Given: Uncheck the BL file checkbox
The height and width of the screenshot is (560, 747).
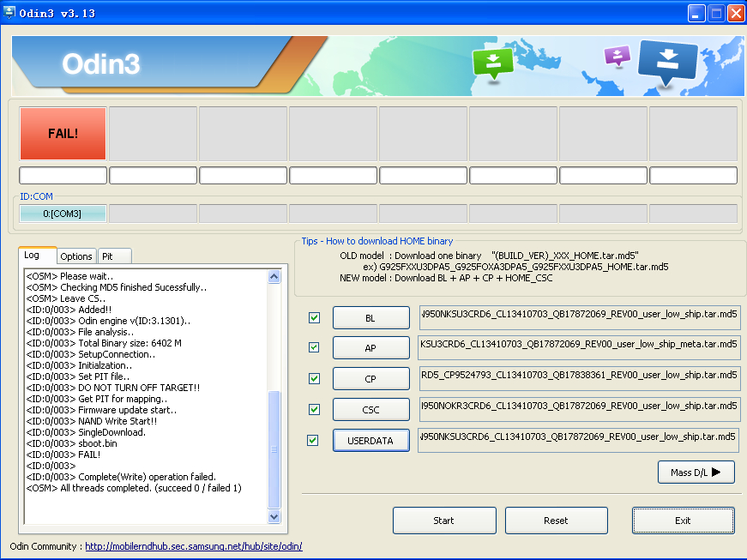Looking at the screenshot, I should (x=314, y=317).
